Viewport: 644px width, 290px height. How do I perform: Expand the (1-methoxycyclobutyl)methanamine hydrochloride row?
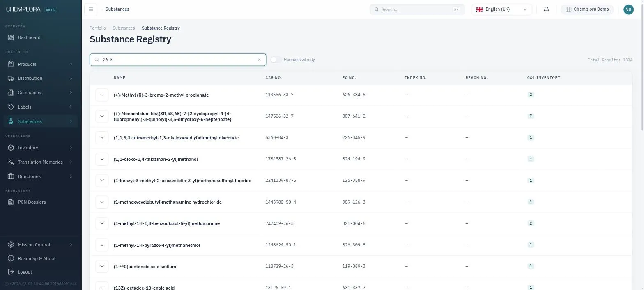[102, 202]
